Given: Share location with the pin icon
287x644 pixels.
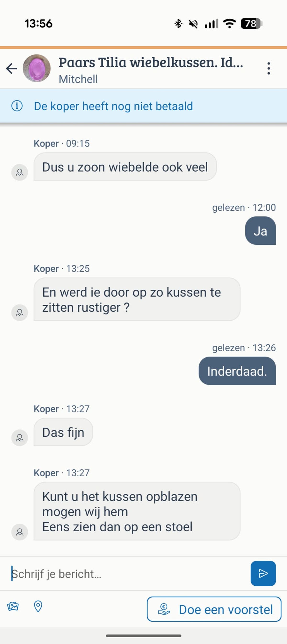Looking at the screenshot, I should [38, 606].
